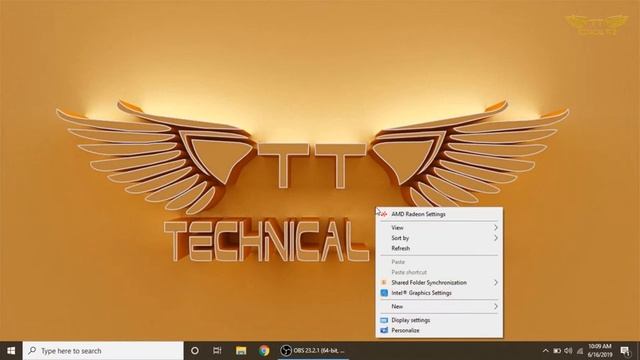This screenshot has height=360, width=640.
Task: Click the Shared Folder Synchronization icon
Action: click(384, 282)
